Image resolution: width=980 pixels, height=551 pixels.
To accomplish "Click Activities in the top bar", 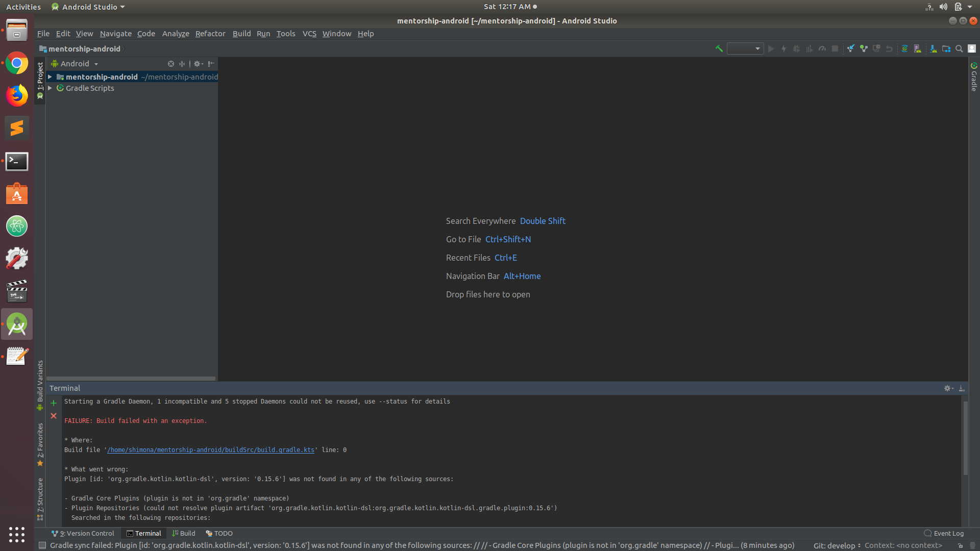I will [23, 7].
